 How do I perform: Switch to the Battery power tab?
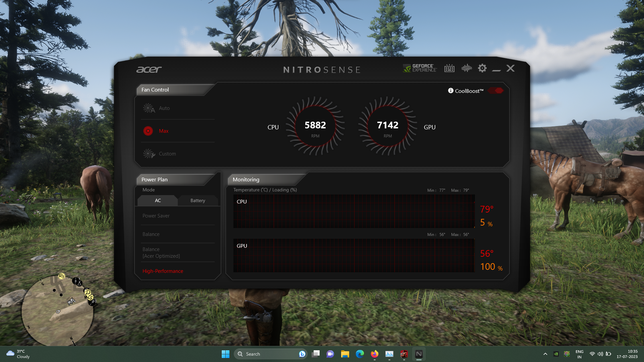pyautogui.click(x=198, y=200)
